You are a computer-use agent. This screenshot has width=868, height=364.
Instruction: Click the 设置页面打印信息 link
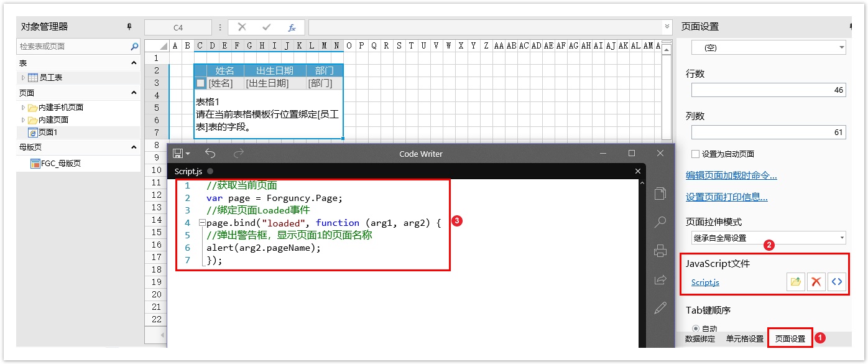click(x=726, y=197)
